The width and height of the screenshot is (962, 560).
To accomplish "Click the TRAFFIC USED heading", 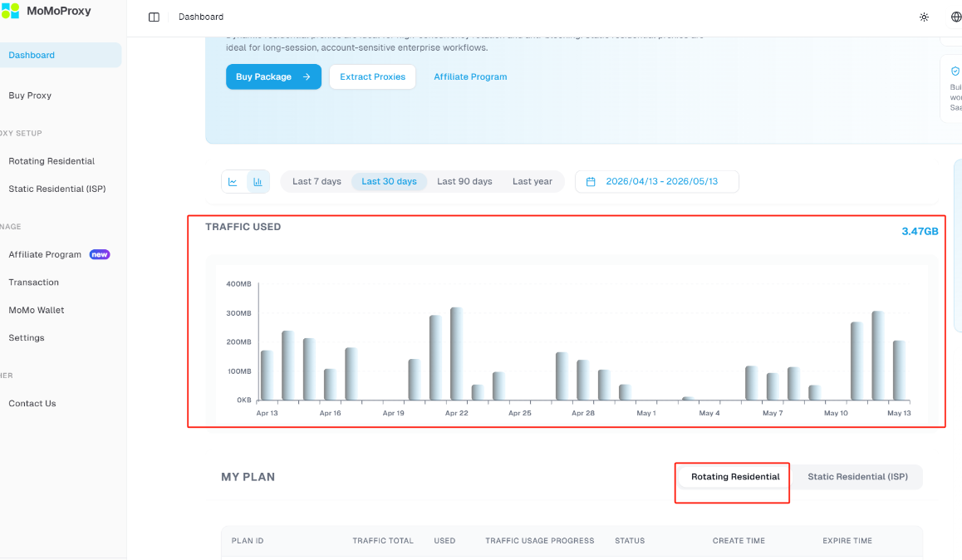I will pos(243,227).
